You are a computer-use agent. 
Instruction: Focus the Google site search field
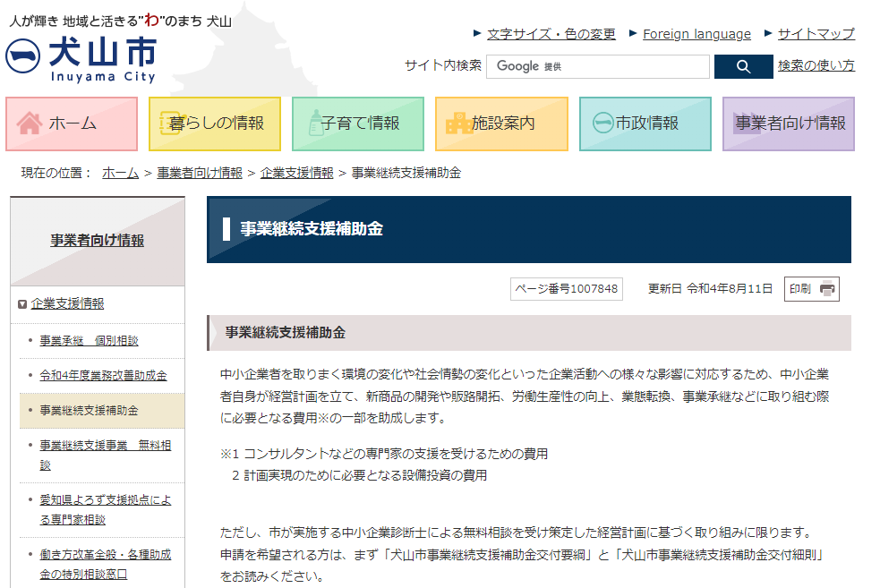[597, 66]
